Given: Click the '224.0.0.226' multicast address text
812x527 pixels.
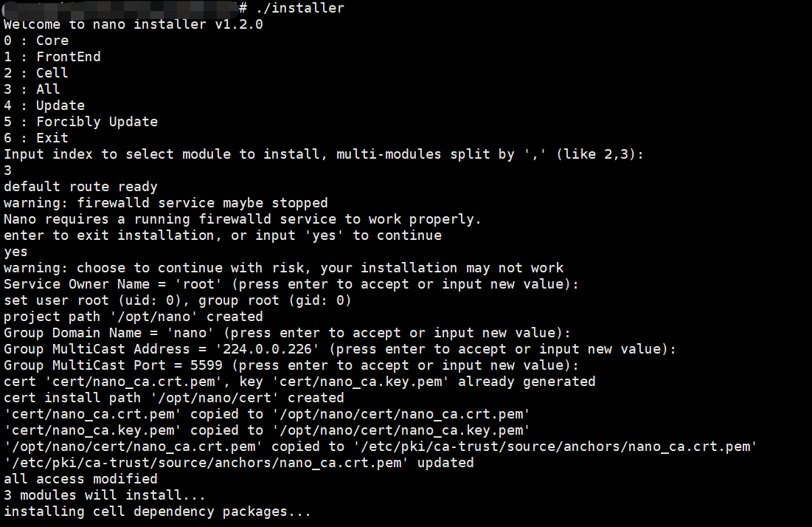Looking at the screenshot, I should (267, 349).
